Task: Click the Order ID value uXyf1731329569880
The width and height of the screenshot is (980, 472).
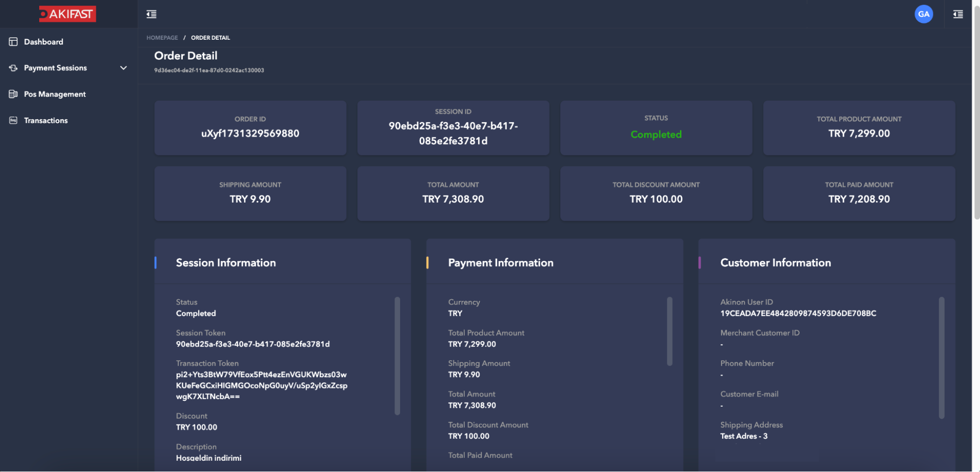Action: click(250, 133)
